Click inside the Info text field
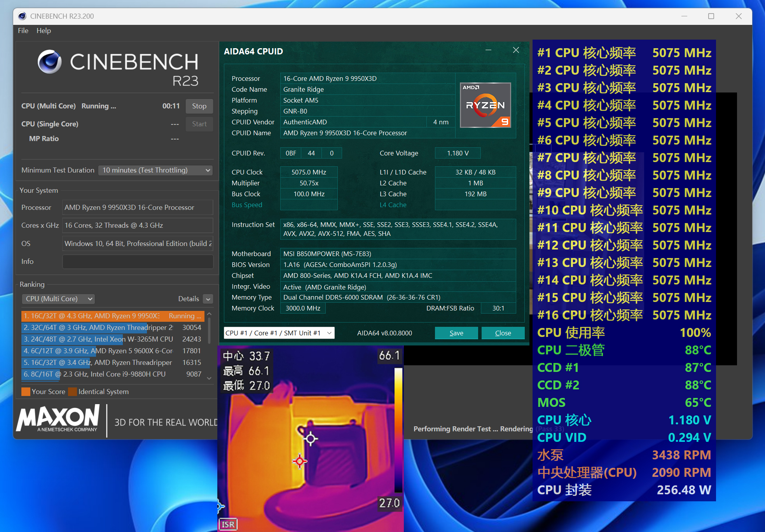The height and width of the screenshot is (532, 765). [x=137, y=262]
